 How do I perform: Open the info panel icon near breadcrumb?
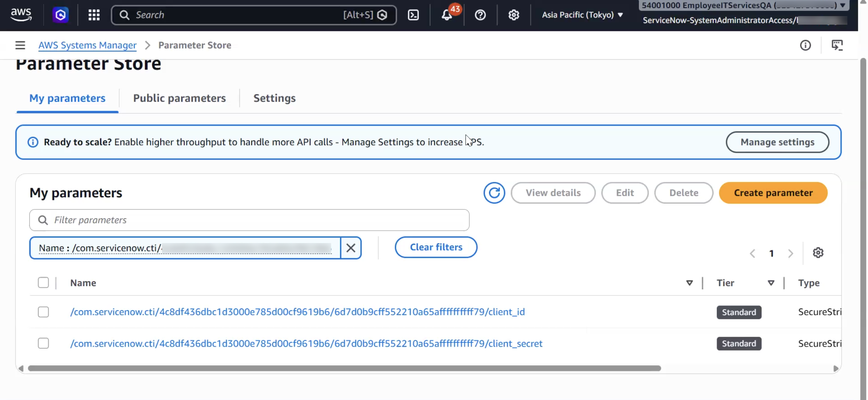[805, 45]
